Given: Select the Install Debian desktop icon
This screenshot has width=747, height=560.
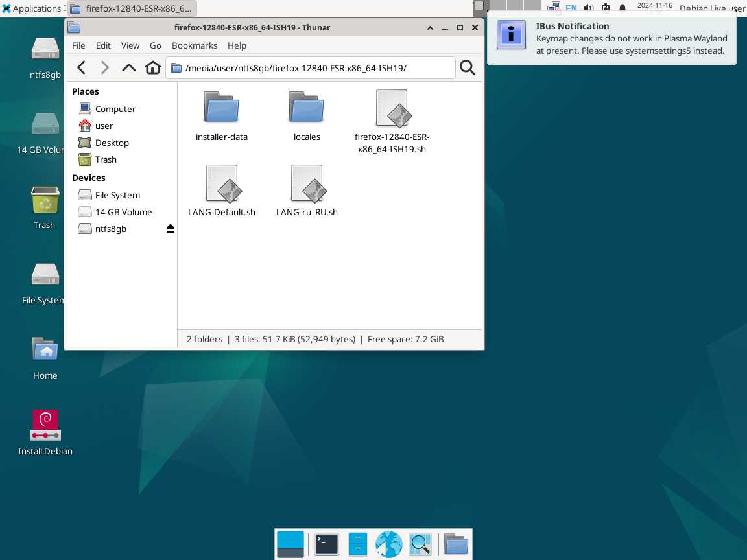Looking at the screenshot, I should 45,433.
